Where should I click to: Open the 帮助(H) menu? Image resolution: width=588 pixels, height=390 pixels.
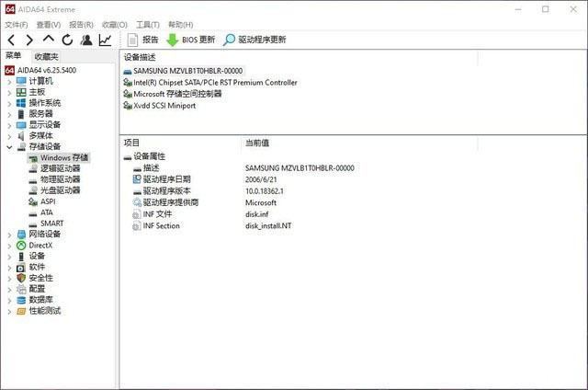180,25
